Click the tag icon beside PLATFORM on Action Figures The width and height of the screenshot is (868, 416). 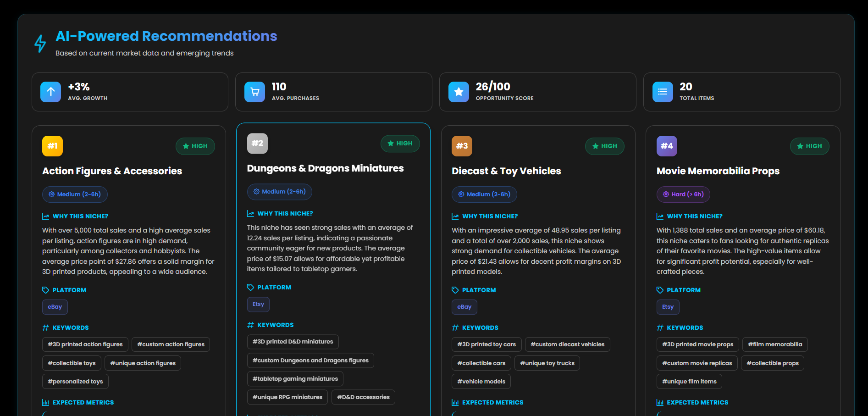tap(45, 289)
